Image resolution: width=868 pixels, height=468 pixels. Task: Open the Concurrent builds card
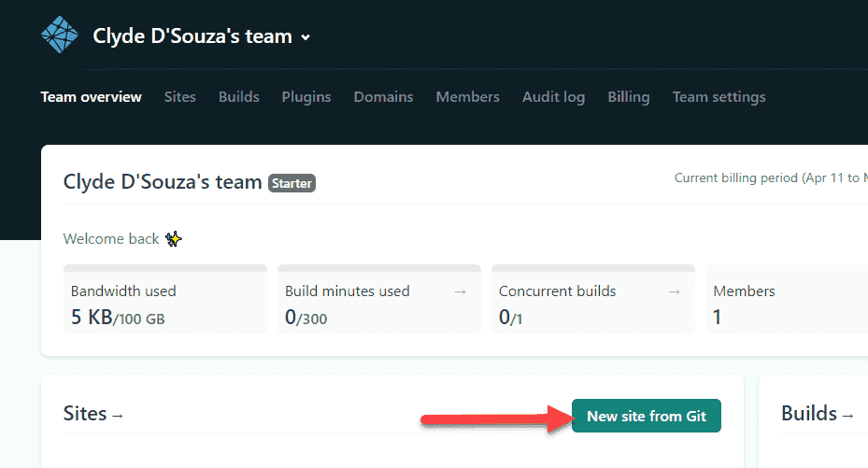593,299
